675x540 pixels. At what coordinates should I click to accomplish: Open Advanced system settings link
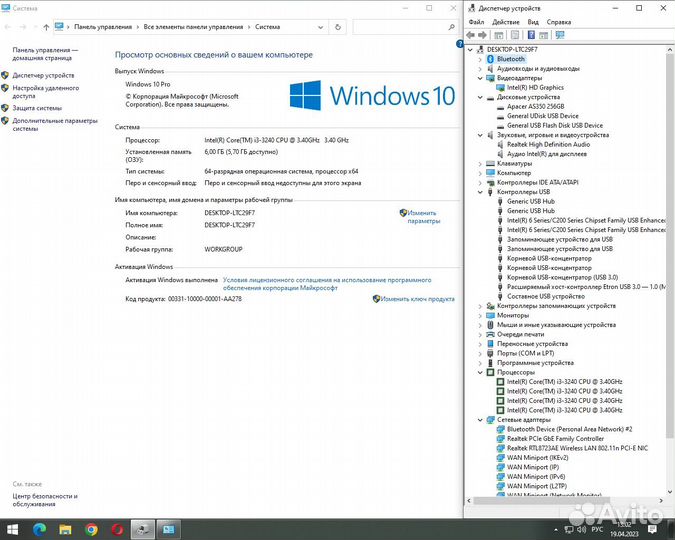pos(55,124)
